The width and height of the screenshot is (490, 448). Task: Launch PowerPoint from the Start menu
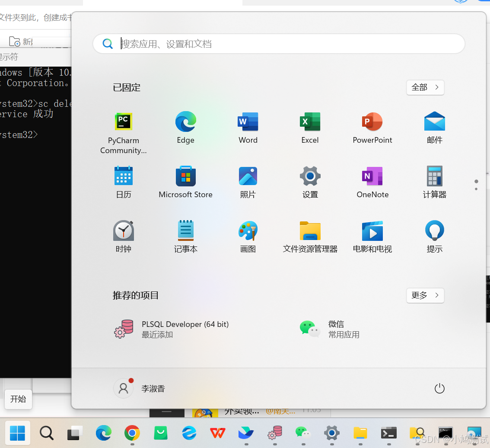372,128
